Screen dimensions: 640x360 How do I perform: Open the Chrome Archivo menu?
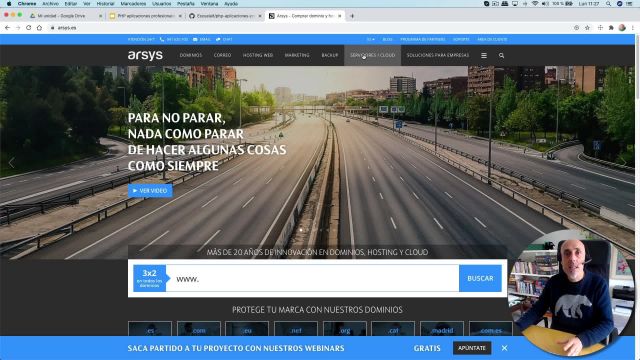(51, 4)
